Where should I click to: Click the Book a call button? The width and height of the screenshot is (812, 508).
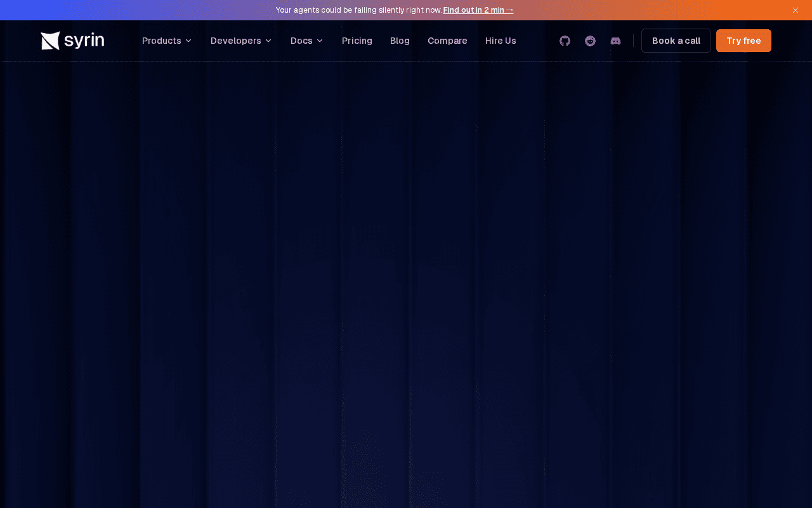pos(676,41)
